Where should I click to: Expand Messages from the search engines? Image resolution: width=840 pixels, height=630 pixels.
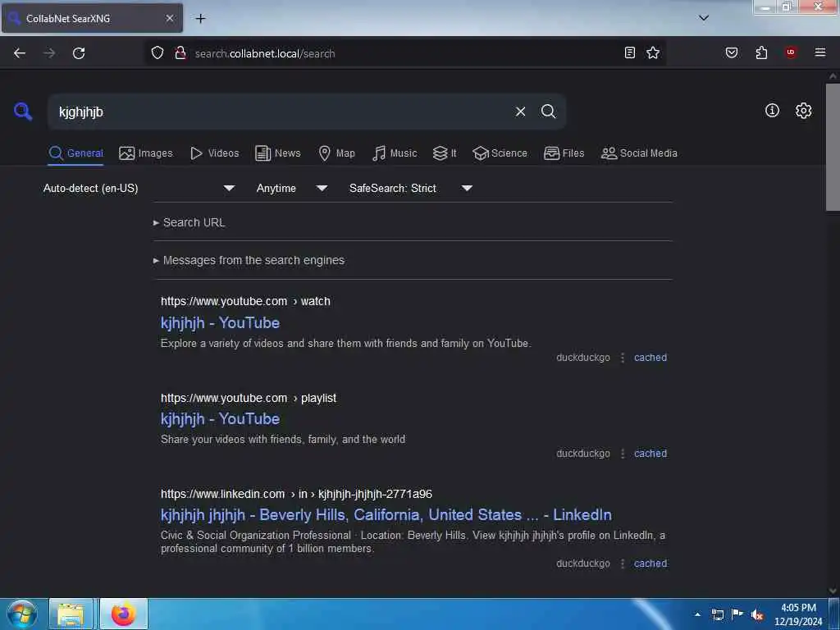tap(249, 260)
